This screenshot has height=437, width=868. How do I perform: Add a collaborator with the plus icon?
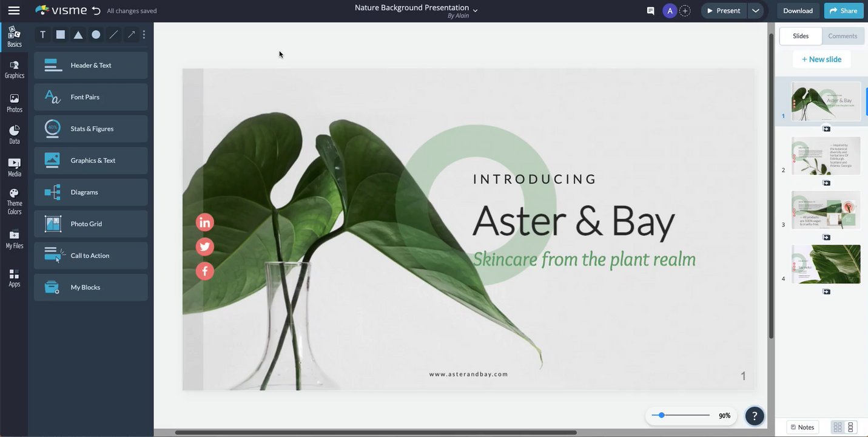685,10
